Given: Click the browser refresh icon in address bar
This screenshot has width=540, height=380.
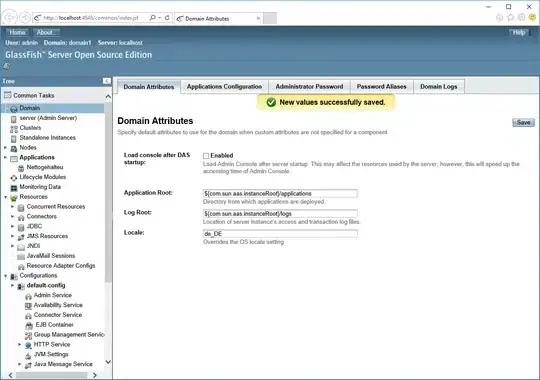Looking at the screenshot, I should tap(167, 18).
